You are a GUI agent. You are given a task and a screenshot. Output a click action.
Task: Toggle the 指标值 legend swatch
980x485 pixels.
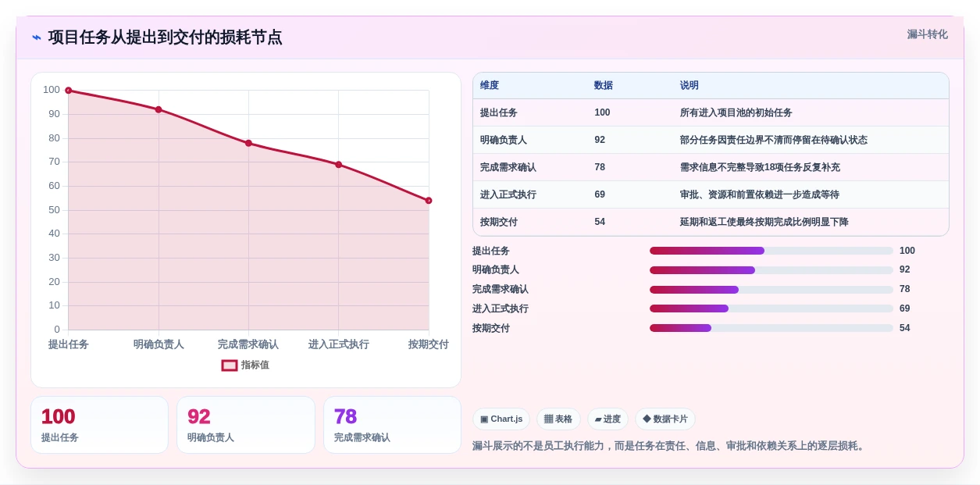[x=230, y=365]
